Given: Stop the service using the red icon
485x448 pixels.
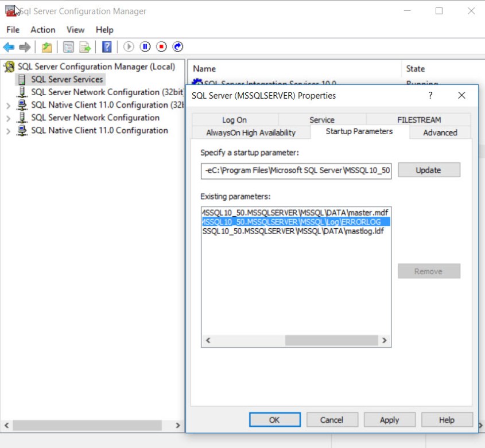Looking at the screenshot, I should click(161, 47).
